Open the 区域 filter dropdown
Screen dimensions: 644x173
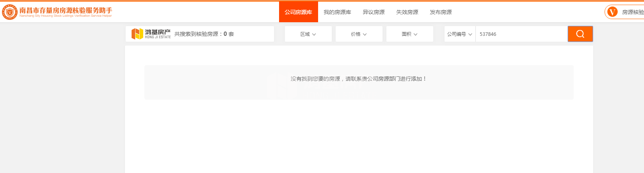pos(308,34)
